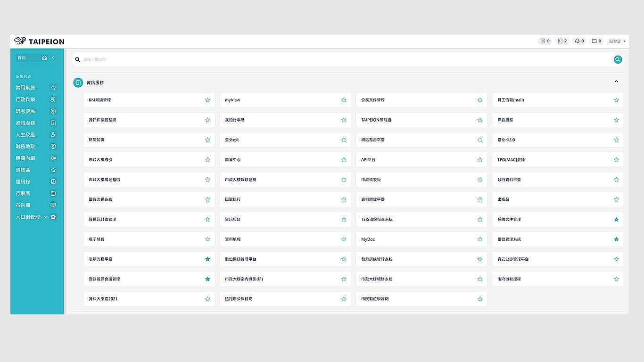The image size is (644, 362).
Task: Open the 我的行事曆 link
Action: click(x=235, y=120)
